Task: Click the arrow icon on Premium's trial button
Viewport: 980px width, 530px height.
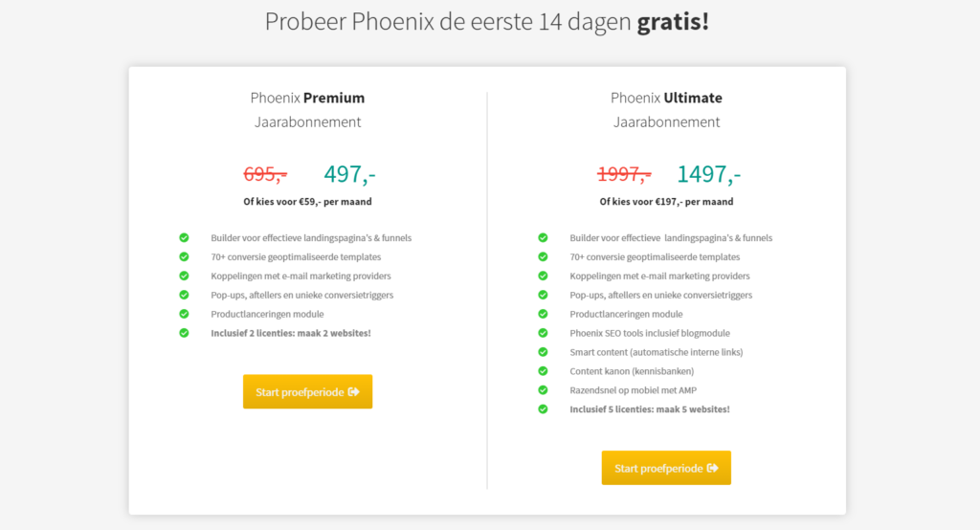Action: (354, 392)
